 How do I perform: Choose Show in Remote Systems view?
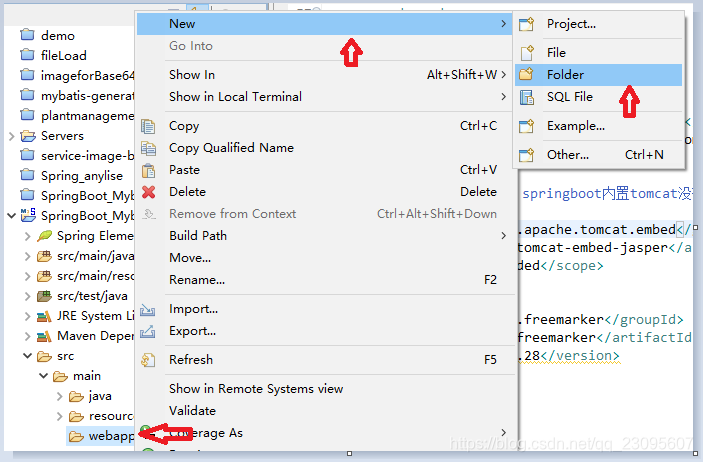[x=325, y=389]
